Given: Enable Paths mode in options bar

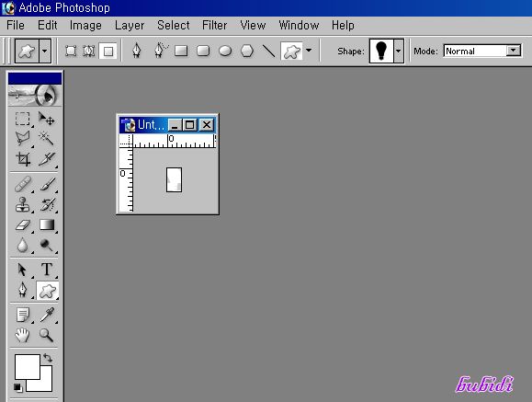Looking at the screenshot, I should click(x=89, y=52).
